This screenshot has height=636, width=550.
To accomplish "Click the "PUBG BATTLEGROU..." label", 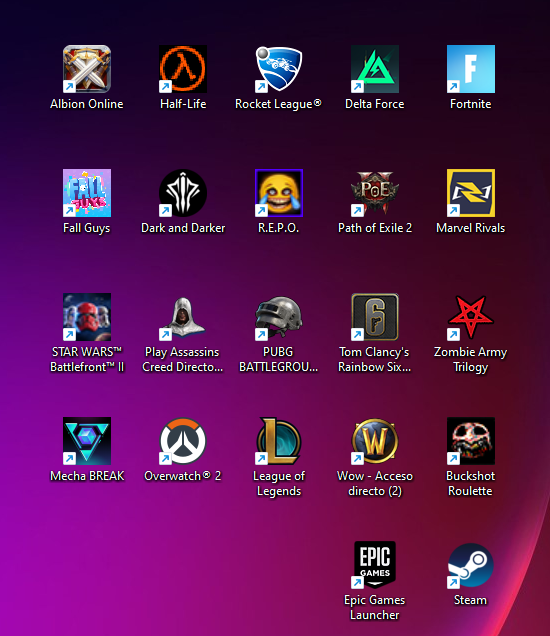I will [279, 360].
